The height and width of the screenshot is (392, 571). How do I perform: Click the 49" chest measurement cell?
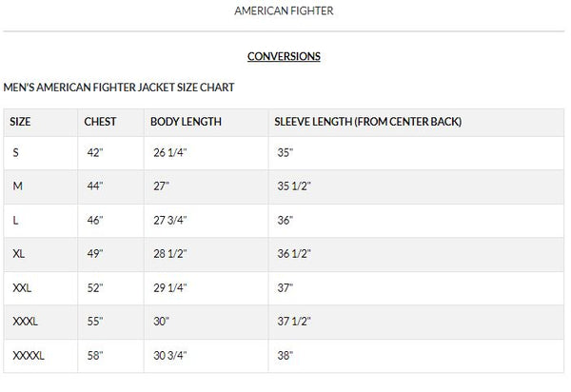pyautogui.click(x=94, y=254)
